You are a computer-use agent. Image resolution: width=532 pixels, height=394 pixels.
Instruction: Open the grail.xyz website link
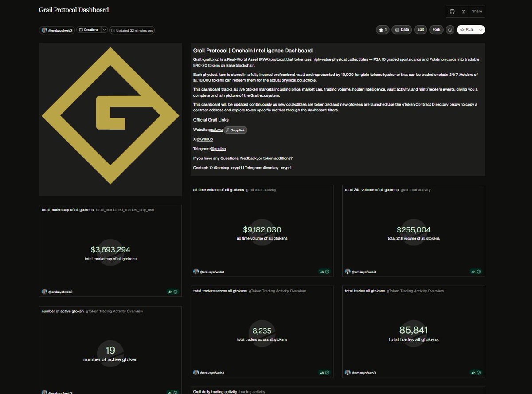pyautogui.click(x=216, y=130)
